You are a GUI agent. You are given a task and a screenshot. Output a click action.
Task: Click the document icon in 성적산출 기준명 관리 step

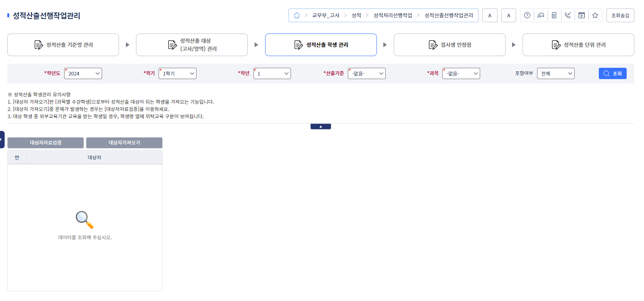(39, 45)
